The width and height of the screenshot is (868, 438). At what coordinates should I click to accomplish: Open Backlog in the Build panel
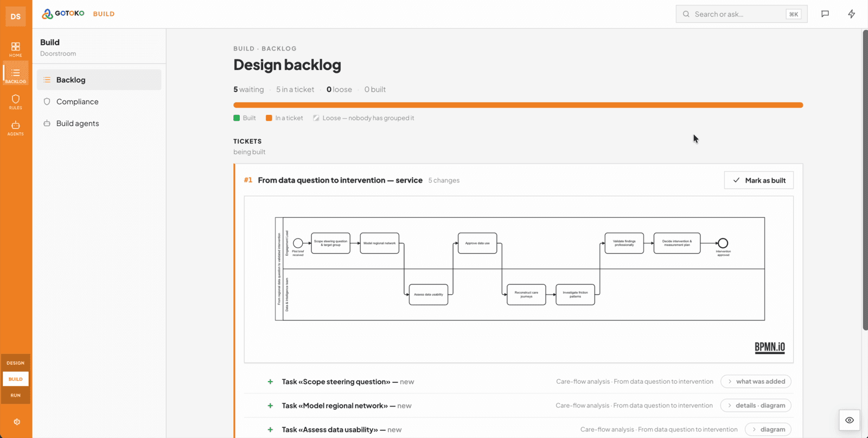(x=99, y=80)
